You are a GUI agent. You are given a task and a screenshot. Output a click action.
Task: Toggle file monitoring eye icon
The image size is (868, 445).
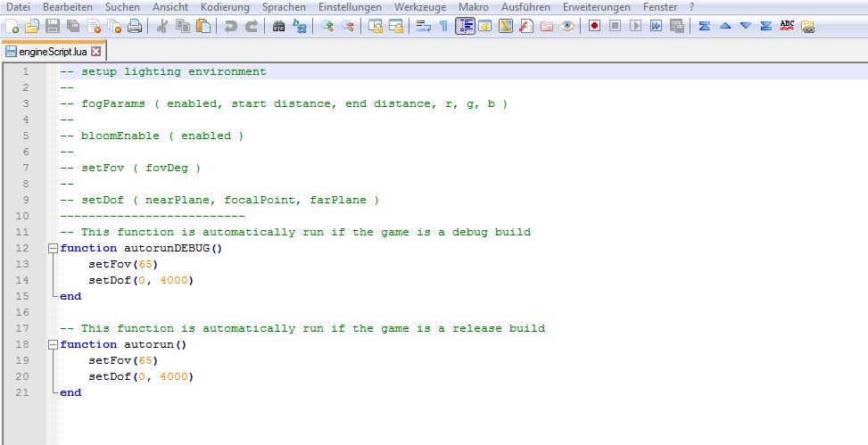click(x=566, y=26)
